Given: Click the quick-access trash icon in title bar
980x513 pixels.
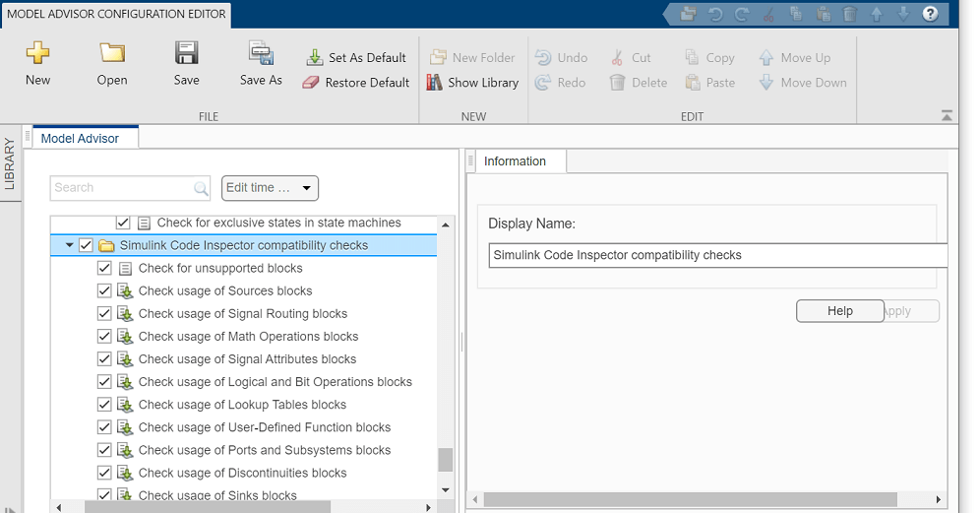Looking at the screenshot, I should point(849,14).
